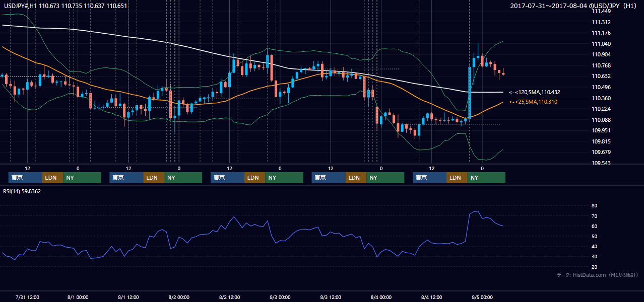The image size is (644, 302).
Task: Click the 111.040 price axis value
Action: click(601, 44)
